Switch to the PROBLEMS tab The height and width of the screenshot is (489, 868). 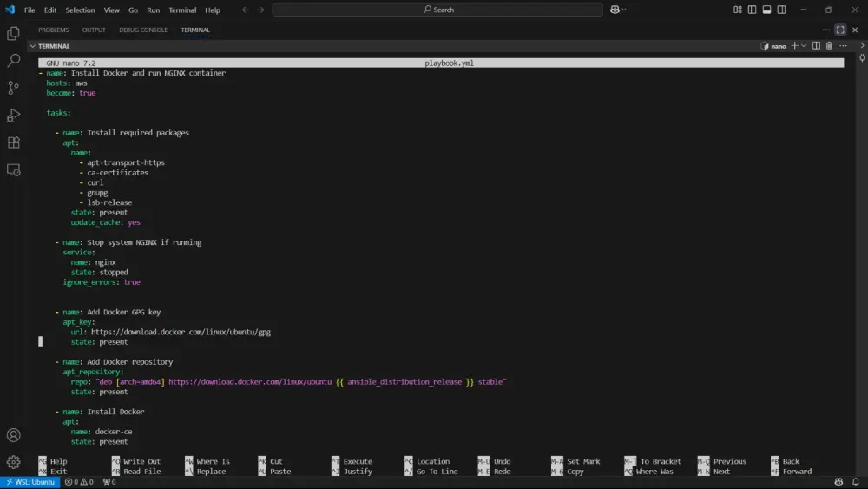(54, 30)
